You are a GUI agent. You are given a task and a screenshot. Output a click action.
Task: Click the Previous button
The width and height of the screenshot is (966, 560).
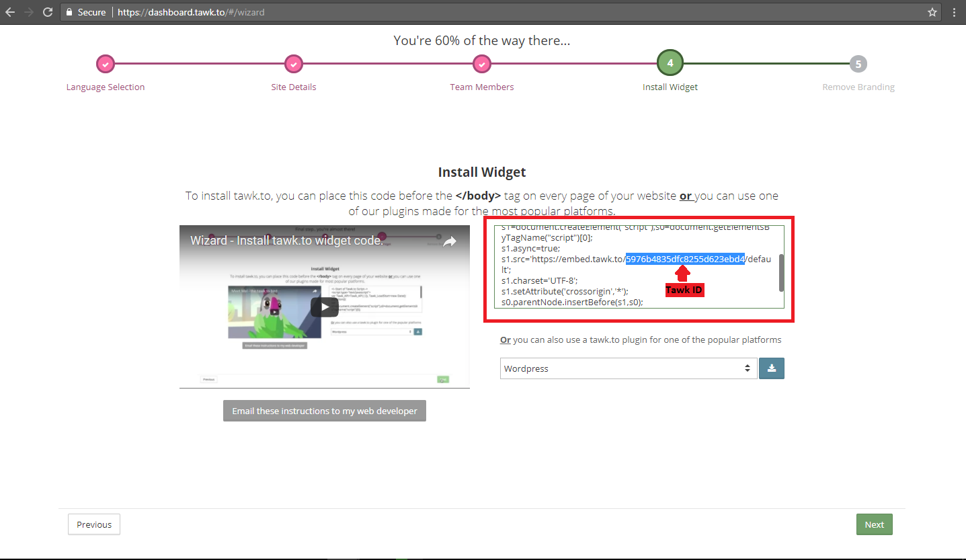pyautogui.click(x=94, y=524)
